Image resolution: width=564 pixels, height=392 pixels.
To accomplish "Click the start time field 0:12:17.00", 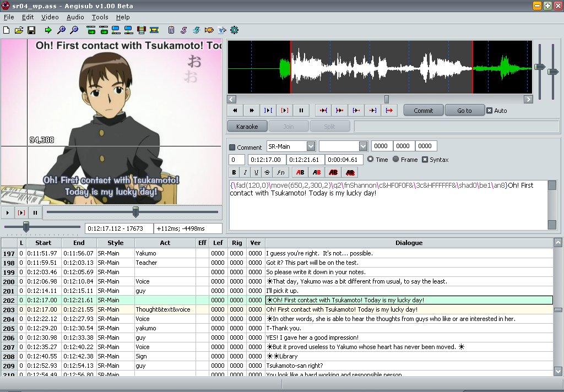I will pos(267,160).
